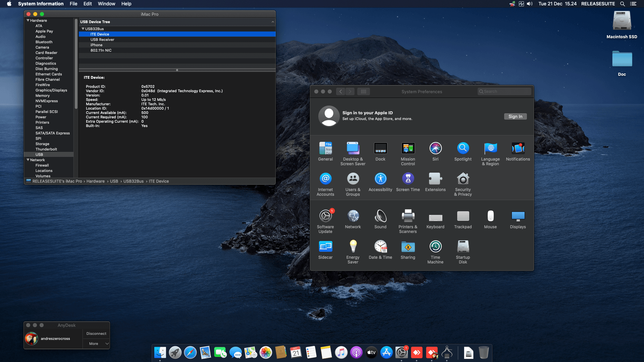
Task: Open Screen Time preferences
Action: tap(408, 182)
